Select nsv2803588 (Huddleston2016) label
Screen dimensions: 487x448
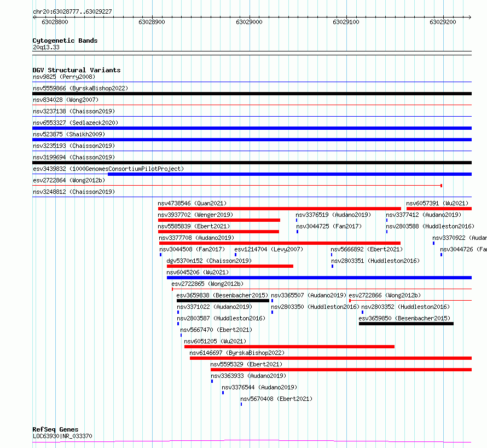430,226
